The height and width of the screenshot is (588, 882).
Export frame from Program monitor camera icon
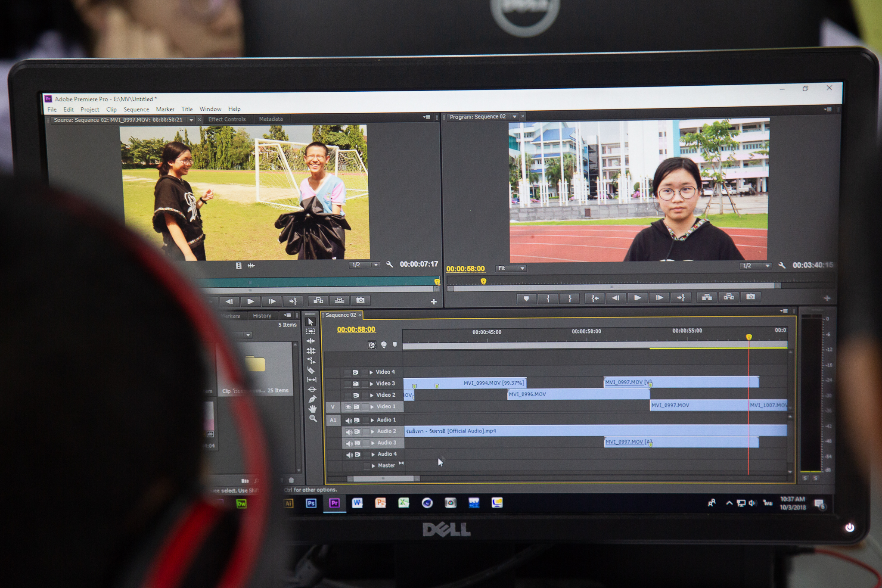pos(750,297)
